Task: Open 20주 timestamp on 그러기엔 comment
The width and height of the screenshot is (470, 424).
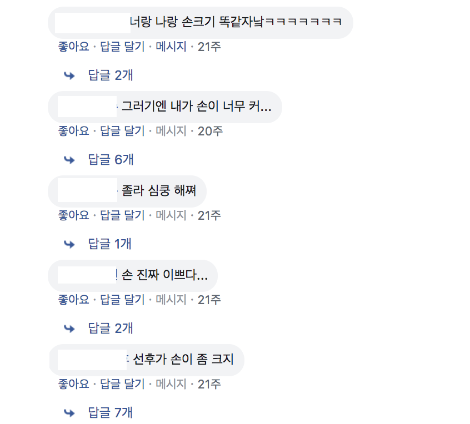Action: click(210, 131)
